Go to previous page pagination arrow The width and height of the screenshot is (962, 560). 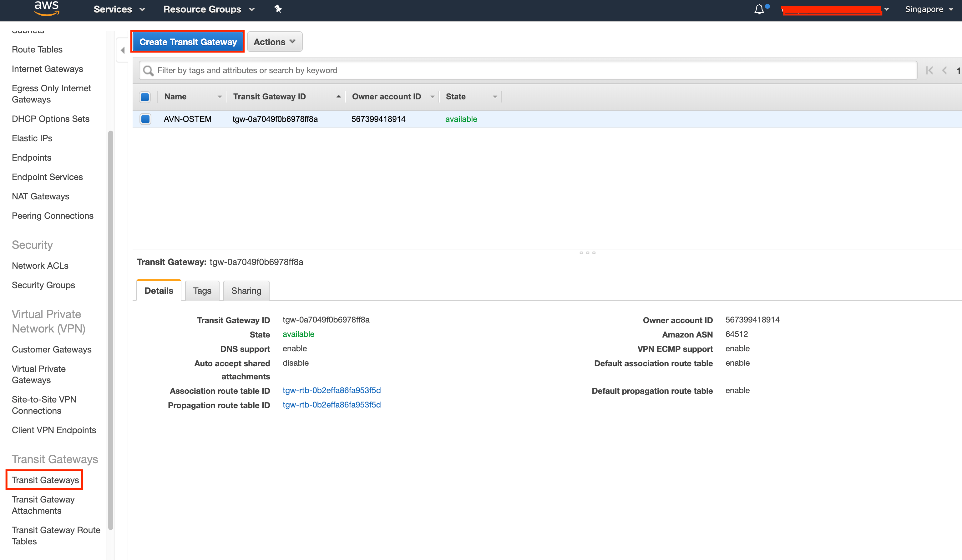tap(944, 71)
